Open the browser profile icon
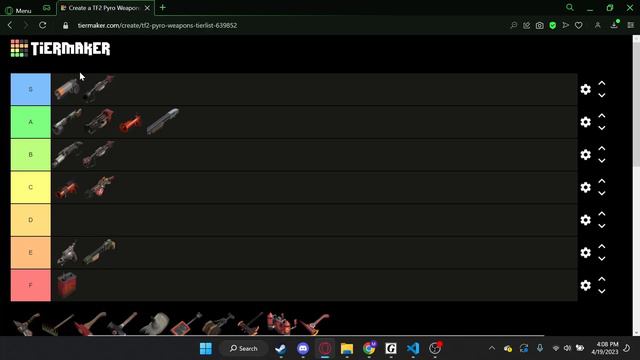The height and width of the screenshot is (360, 640). pos(598,25)
